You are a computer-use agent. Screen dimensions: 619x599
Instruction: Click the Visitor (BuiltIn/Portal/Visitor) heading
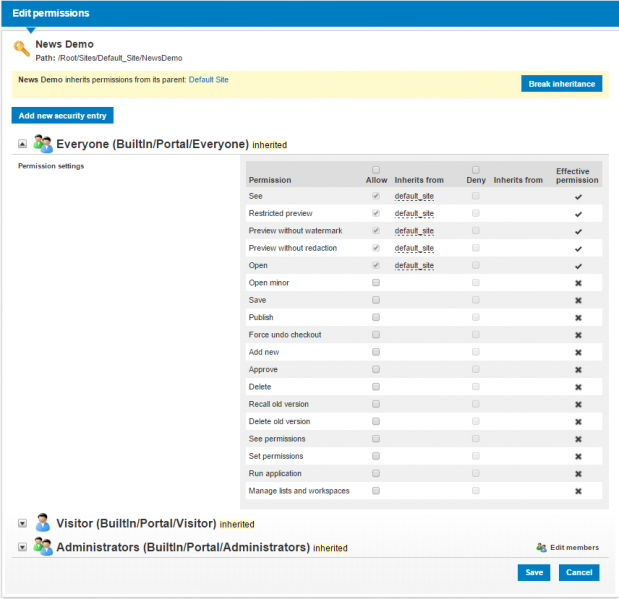[x=136, y=523]
